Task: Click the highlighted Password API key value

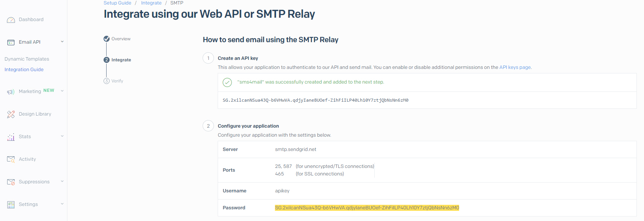Action: tap(367, 208)
